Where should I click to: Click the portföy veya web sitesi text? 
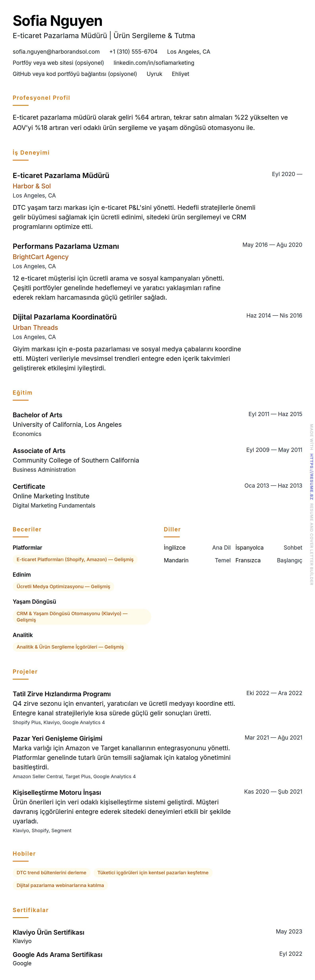click(58, 63)
